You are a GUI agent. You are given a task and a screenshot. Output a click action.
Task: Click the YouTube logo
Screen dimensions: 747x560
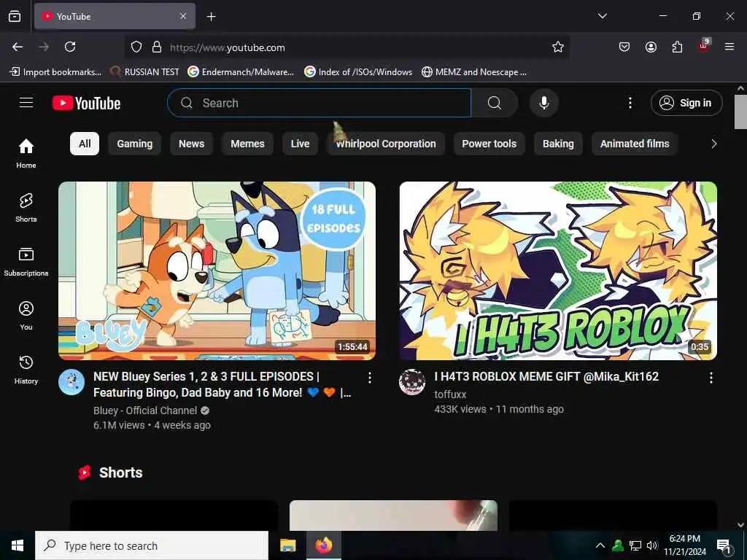[x=86, y=103]
